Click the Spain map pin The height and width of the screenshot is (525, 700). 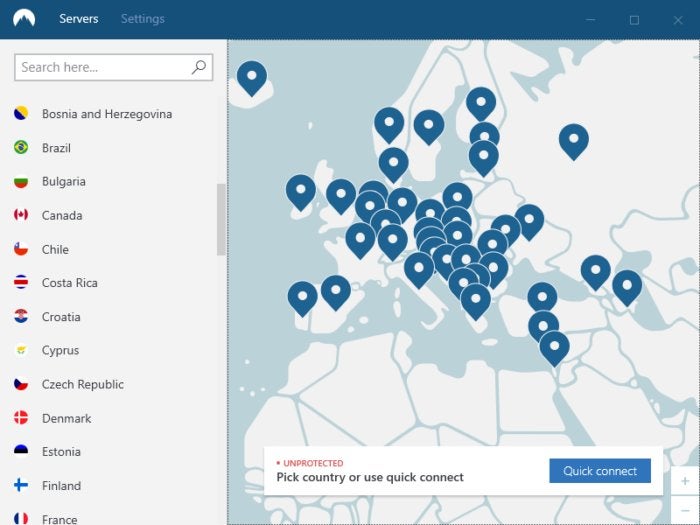tap(336, 293)
